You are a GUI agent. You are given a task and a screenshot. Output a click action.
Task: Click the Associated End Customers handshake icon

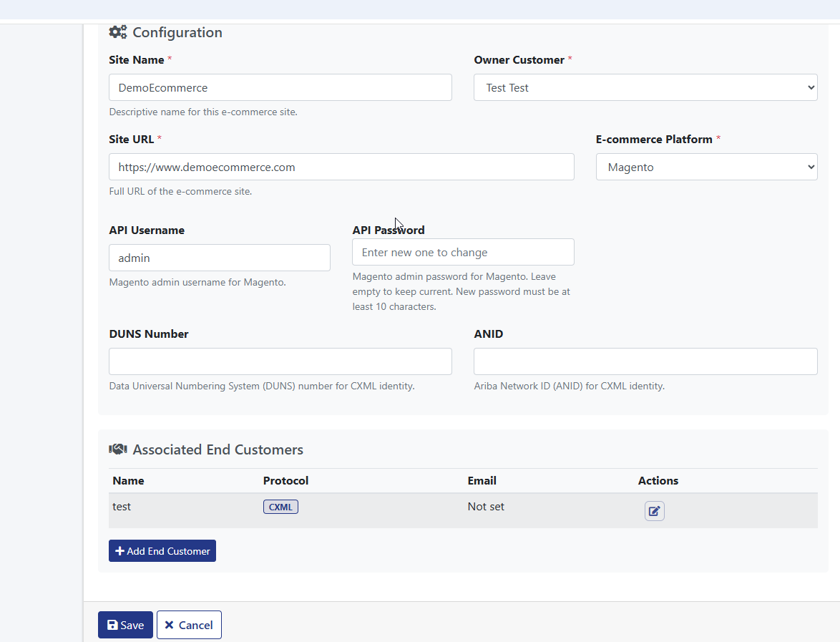point(117,449)
